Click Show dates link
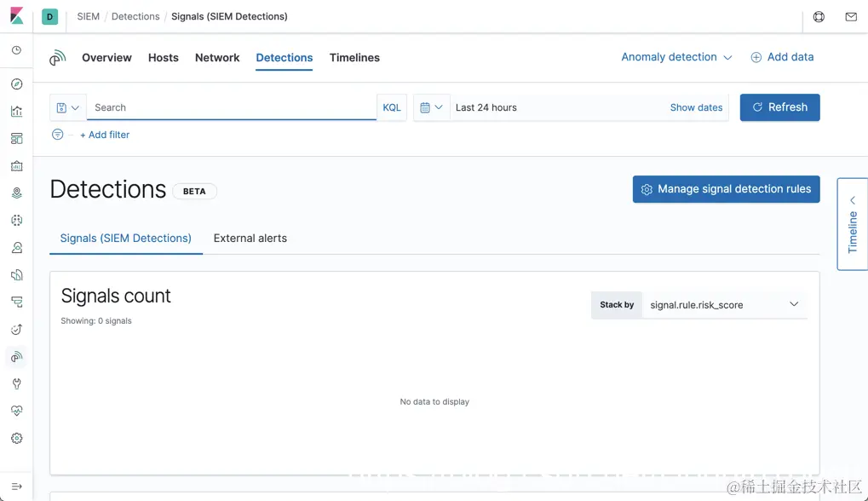 (696, 107)
